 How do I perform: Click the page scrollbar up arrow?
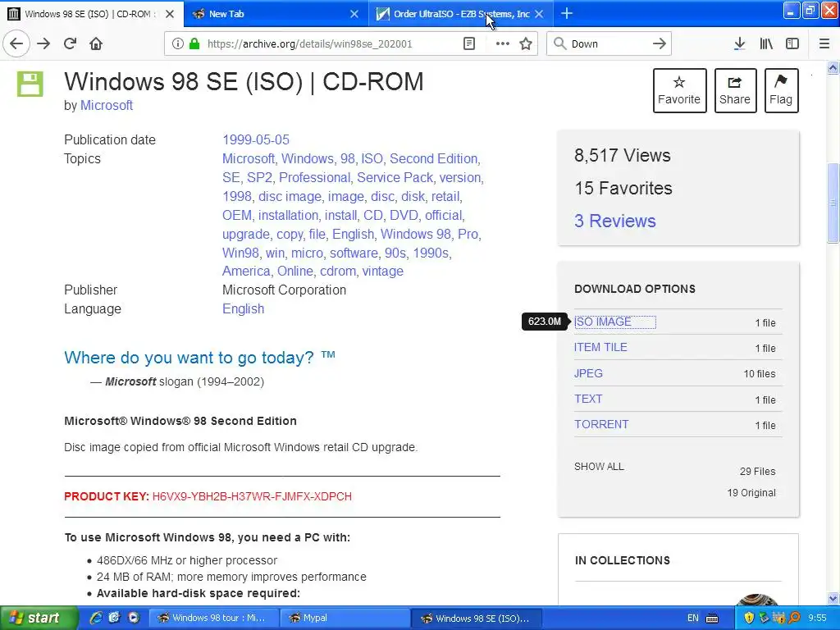click(833, 68)
